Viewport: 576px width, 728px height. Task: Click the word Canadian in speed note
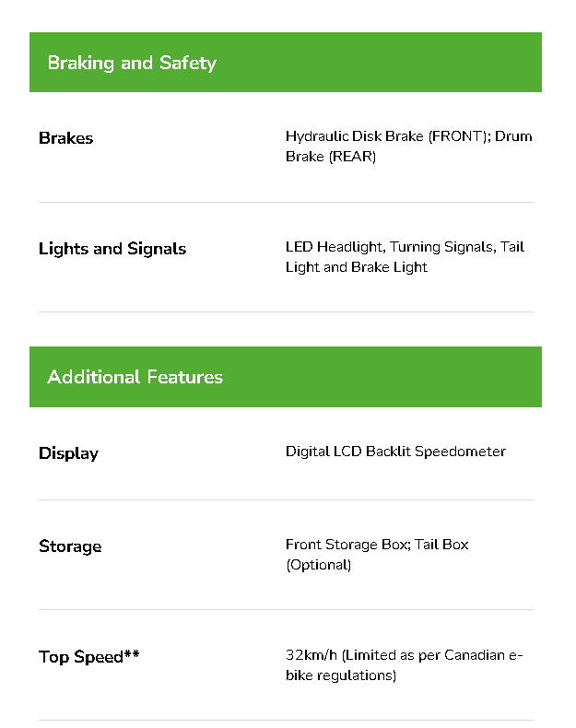(x=475, y=655)
